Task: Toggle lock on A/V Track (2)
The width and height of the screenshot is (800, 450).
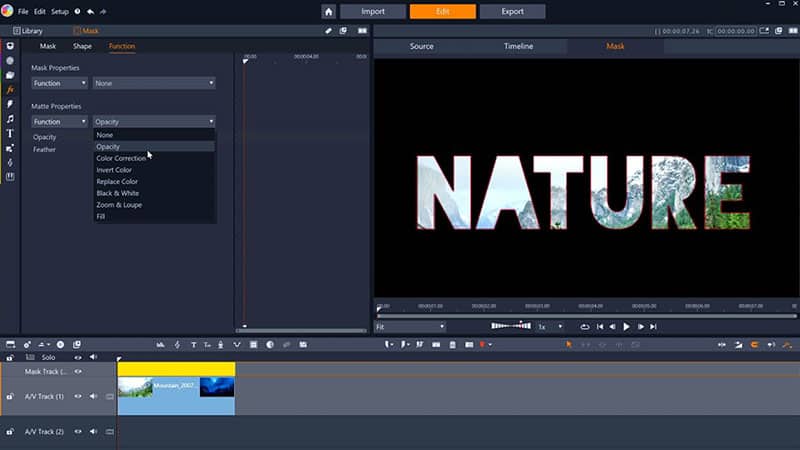Action: (x=10, y=432)
